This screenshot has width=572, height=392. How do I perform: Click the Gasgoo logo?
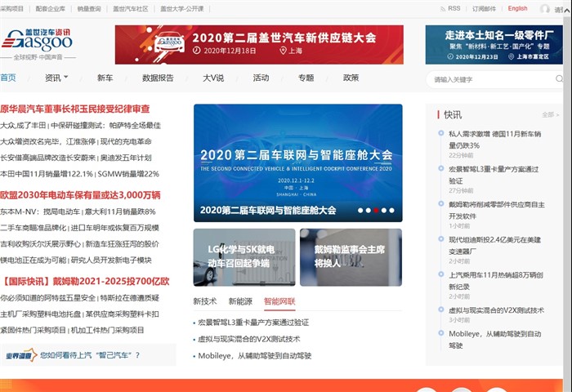coord(38,40)
